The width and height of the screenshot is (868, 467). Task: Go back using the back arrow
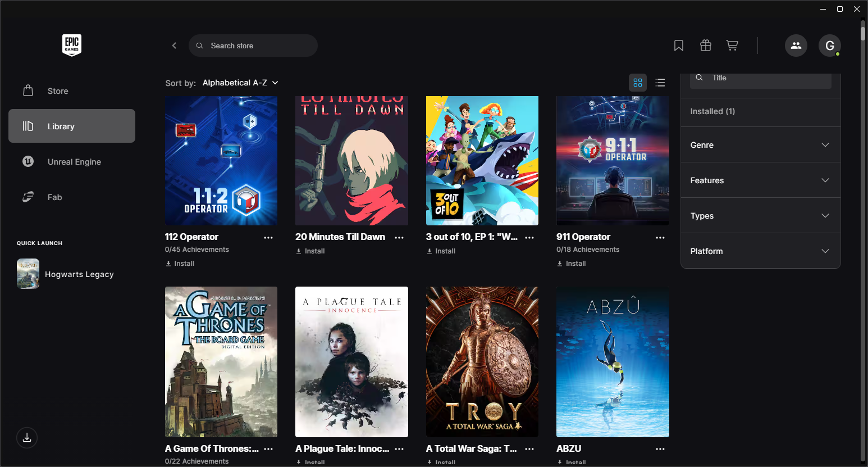(x=174, y=46)
